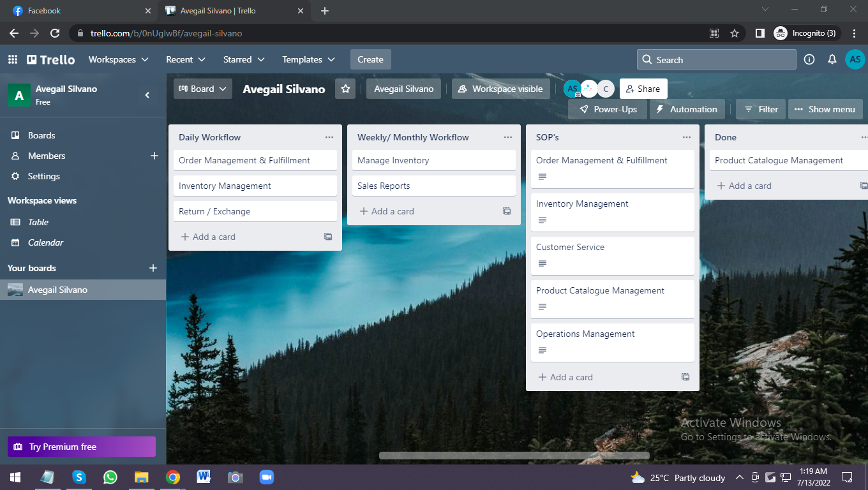Open Daily Workflow list actions menu

[329, 137]
